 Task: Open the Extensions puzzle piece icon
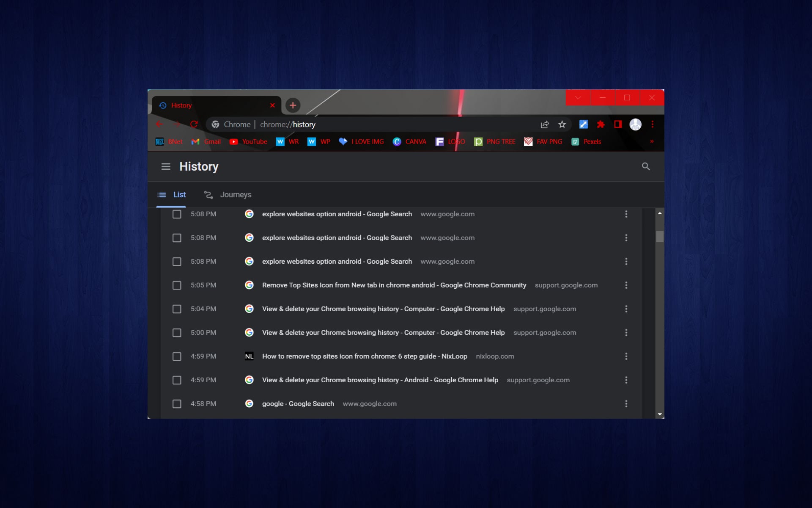tap(601, 124)
